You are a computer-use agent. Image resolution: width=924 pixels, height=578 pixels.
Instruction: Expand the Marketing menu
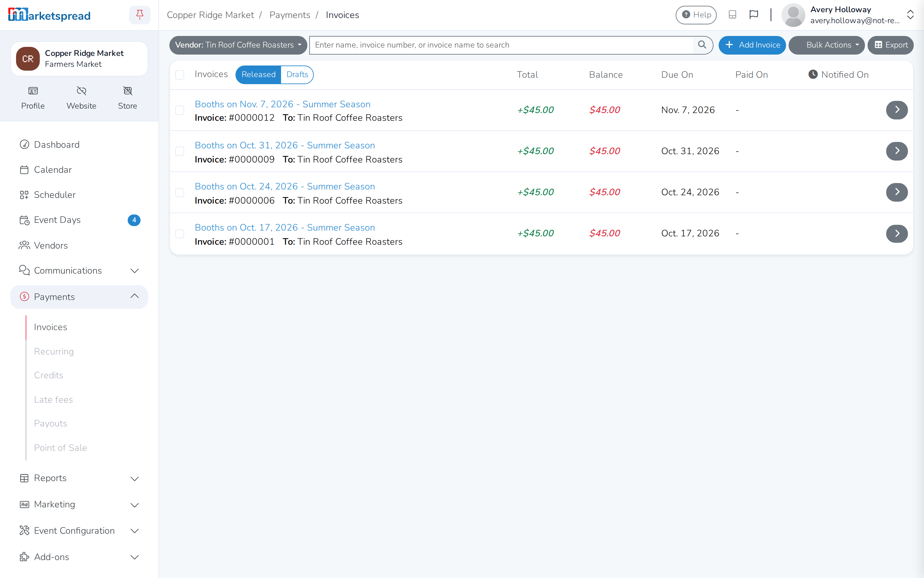pyautogui.click(x=79, y=504)
